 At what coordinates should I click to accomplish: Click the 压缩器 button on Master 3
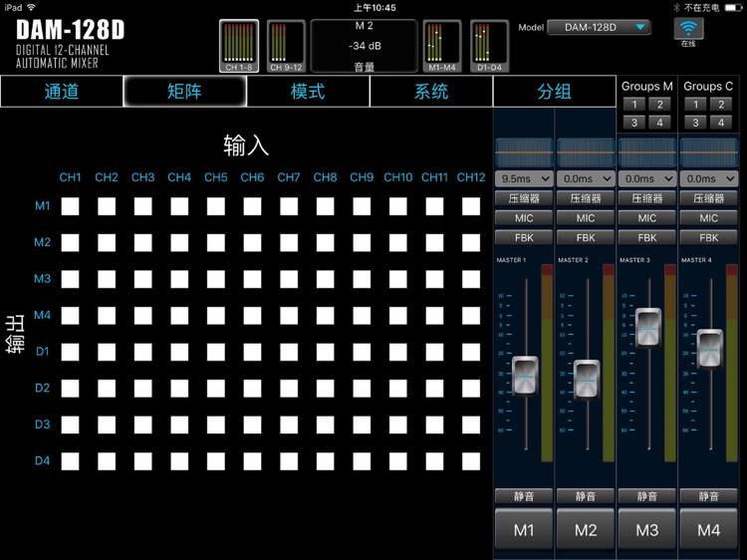pyautogui.click(x=647, y=198)
